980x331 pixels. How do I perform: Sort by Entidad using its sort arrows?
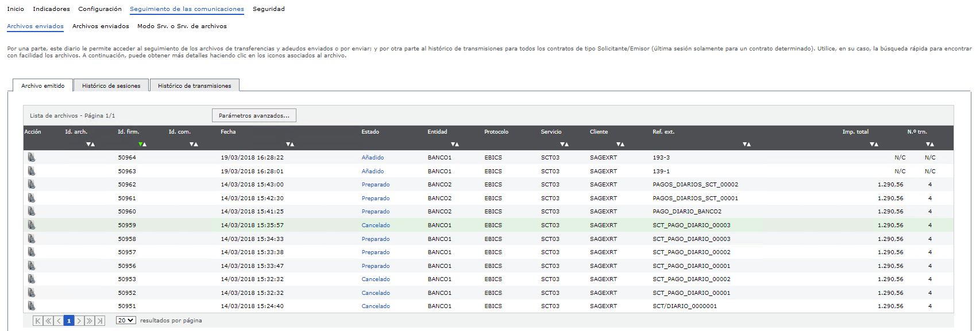[455, 144]
